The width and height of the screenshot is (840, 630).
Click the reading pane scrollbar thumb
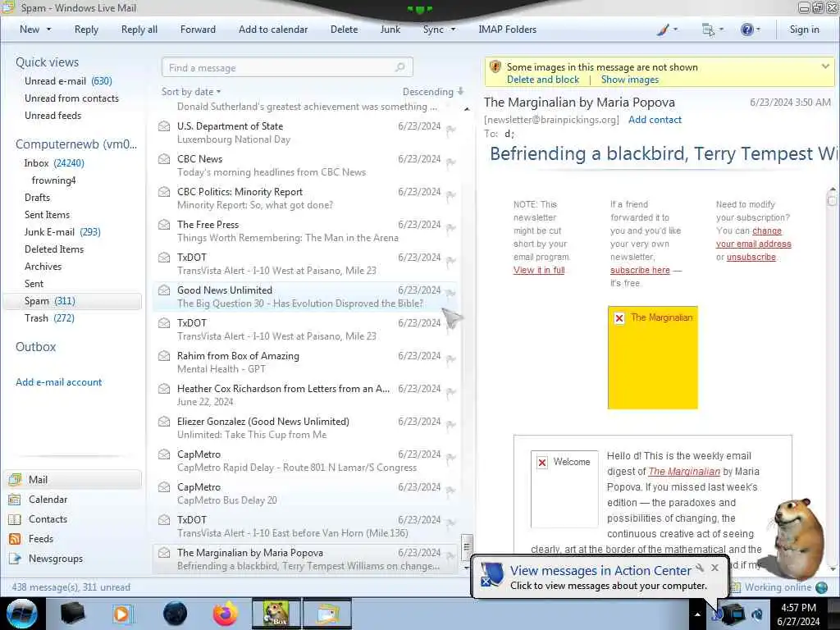point(832,200)
